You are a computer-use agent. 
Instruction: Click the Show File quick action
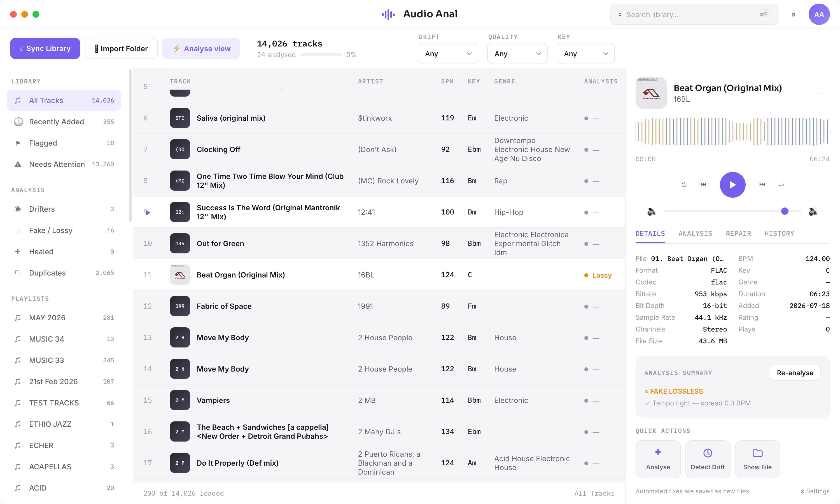(757, 459)
